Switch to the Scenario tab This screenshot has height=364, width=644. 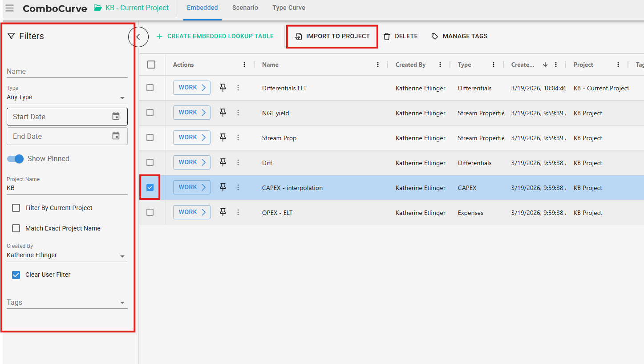[245, 8]
